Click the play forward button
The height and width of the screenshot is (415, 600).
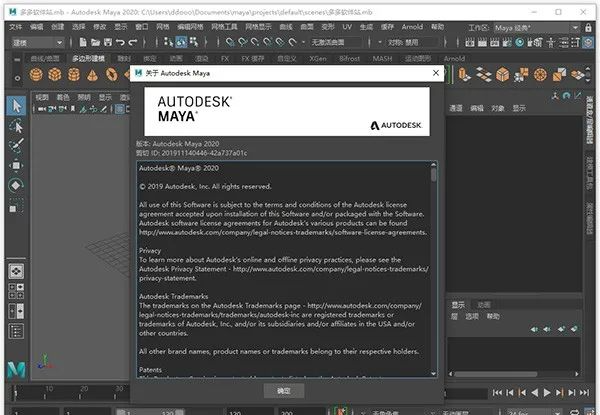click(547, 392)
